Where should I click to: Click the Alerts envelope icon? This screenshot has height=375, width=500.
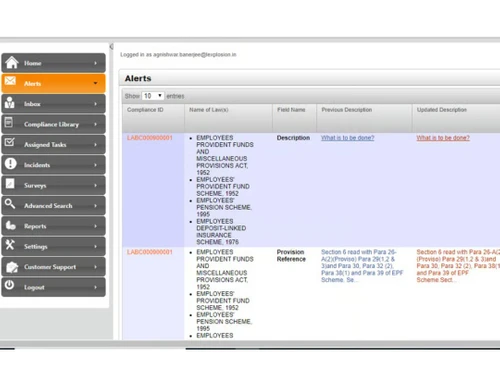point(10,81)
